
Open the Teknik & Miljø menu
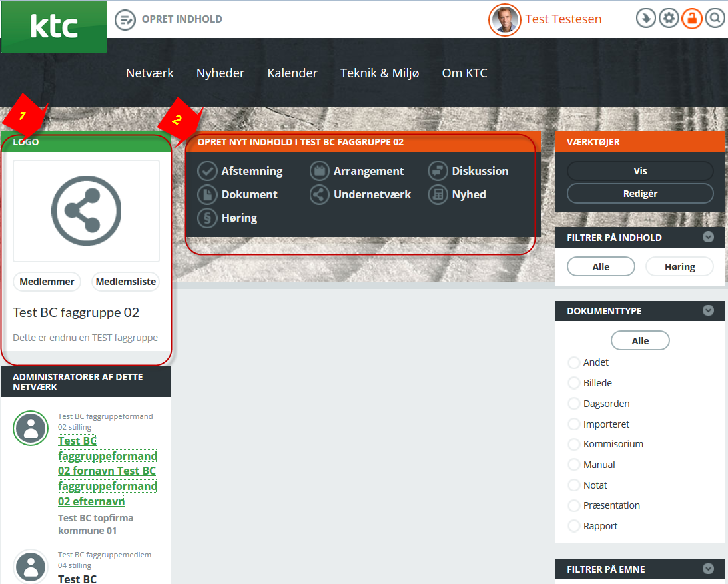click(x=380, y=73)
